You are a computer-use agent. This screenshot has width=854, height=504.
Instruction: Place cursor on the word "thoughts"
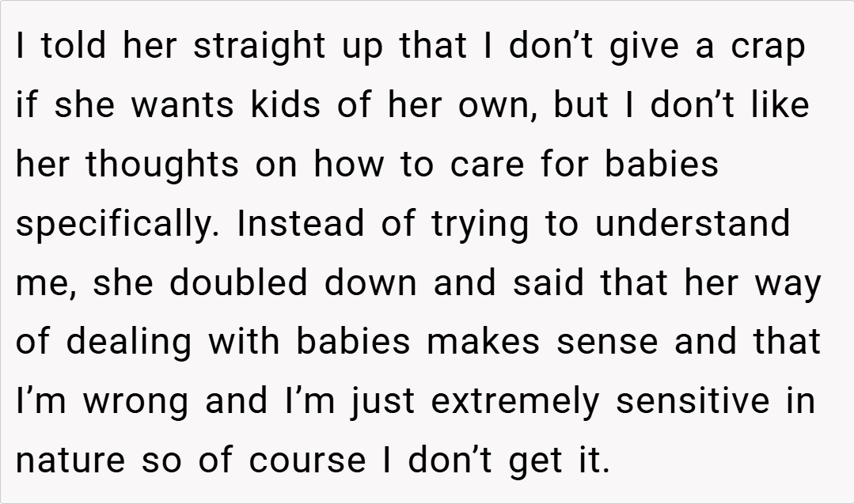(162, 165)
